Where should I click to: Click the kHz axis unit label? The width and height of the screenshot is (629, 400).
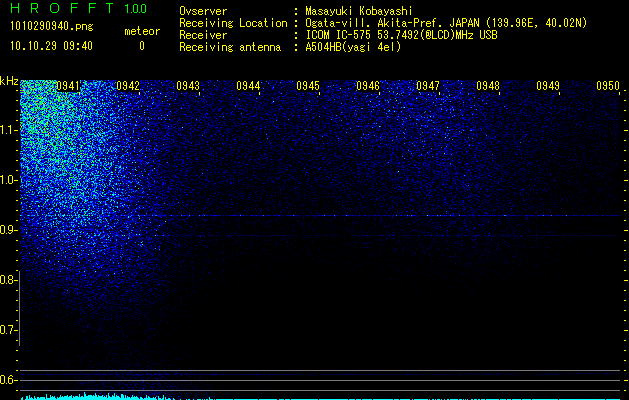tap(9, 81)
